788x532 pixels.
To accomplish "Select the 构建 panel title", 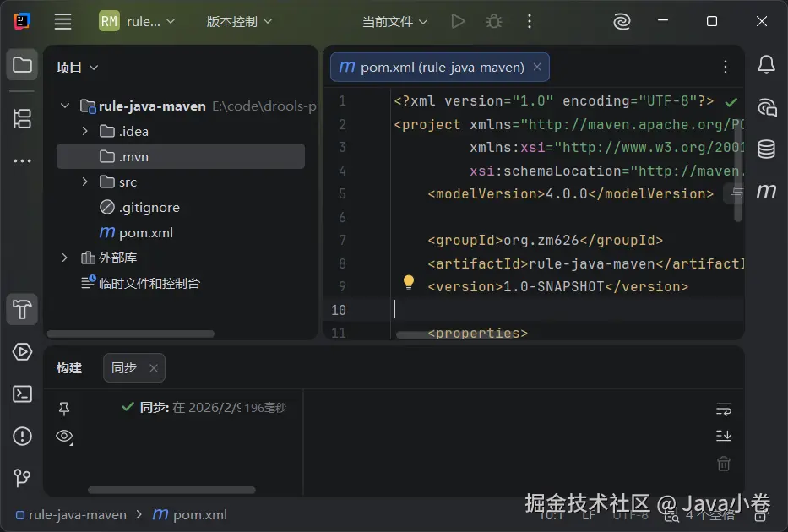I will pyautogui.click(x=69, y=367).
